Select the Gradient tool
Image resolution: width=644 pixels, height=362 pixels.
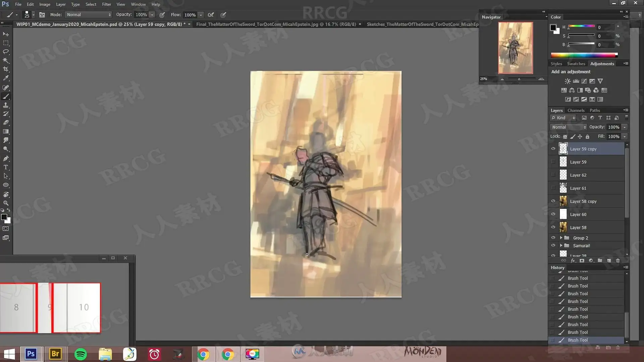(x=6, y=131)
